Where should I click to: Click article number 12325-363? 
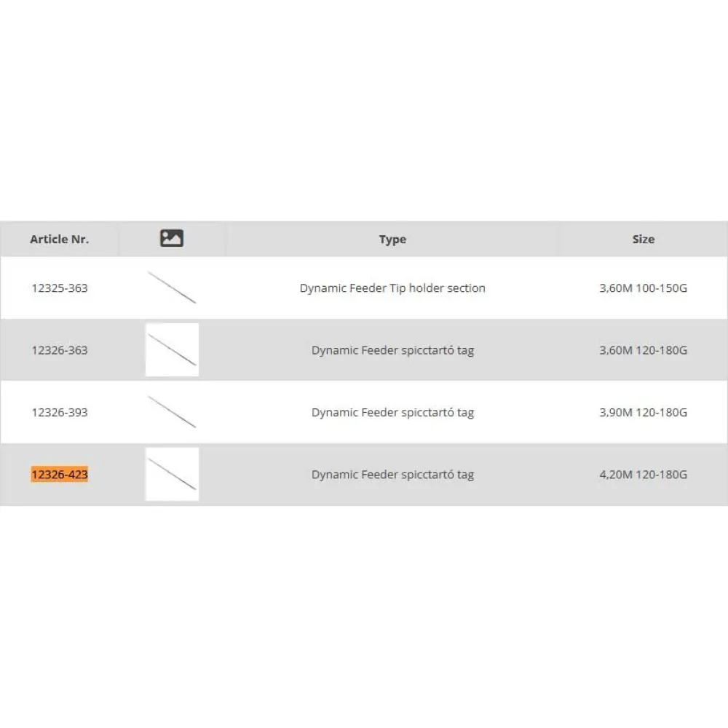tap(60, 288)
